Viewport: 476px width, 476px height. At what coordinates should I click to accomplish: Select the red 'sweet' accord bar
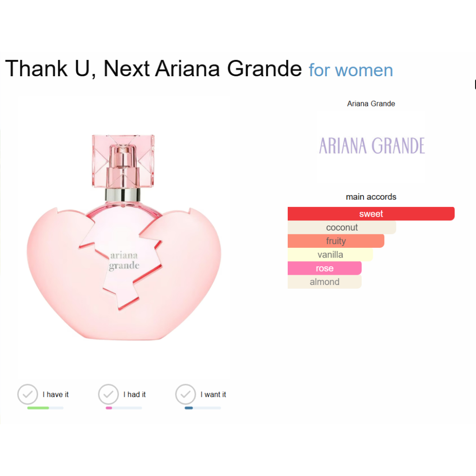click(370, 214)
